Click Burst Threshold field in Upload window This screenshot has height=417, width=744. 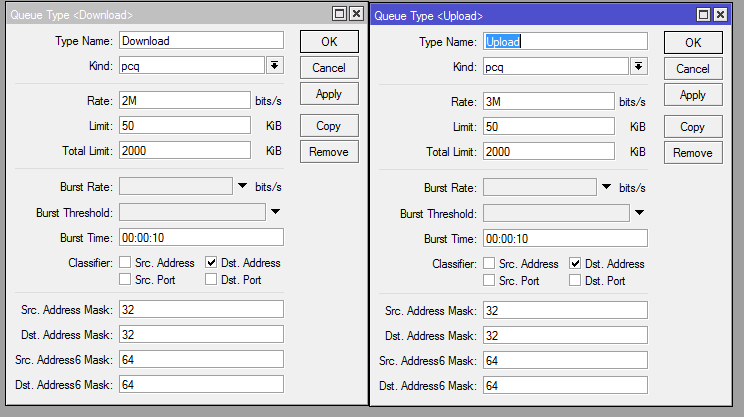[x=556, y=213]
